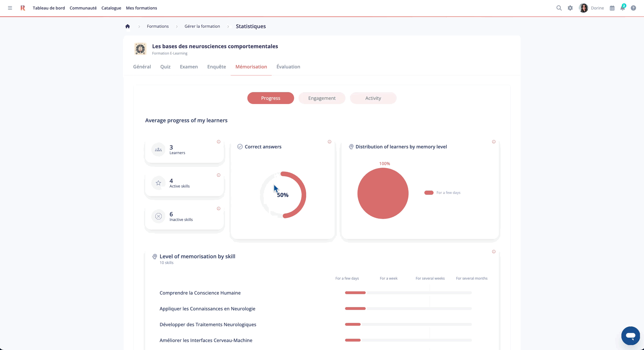Open Mes formations menu item

tap(141, 8)
